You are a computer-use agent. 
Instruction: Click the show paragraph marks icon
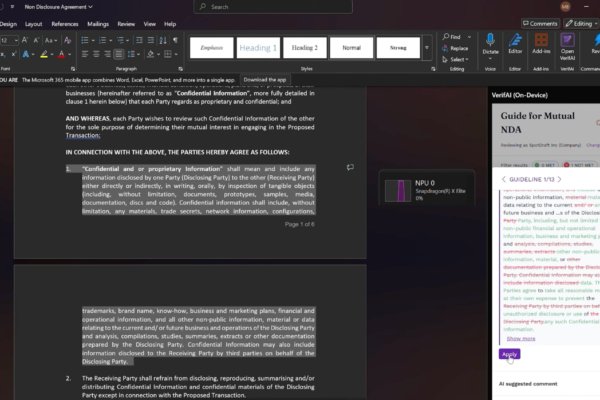[x=175, y=39]
